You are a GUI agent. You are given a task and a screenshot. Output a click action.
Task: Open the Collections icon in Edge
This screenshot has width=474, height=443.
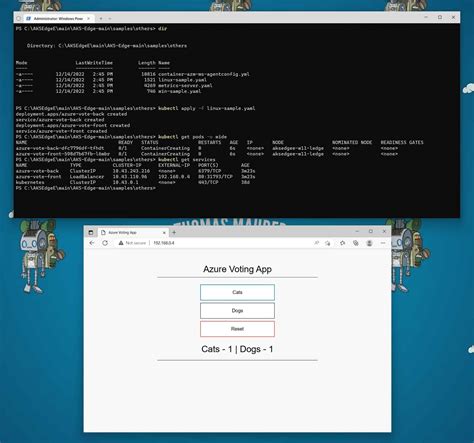point(356,243)
